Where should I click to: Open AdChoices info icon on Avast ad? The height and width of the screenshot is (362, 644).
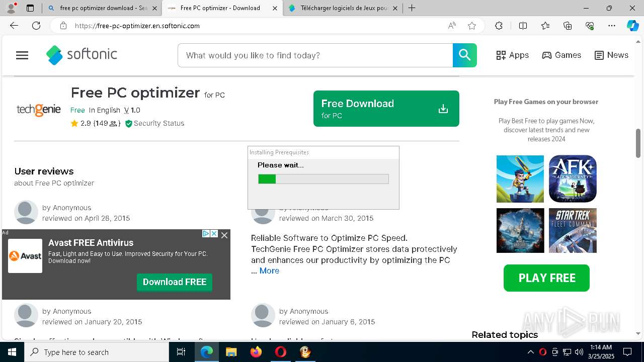tap(206, 234)
